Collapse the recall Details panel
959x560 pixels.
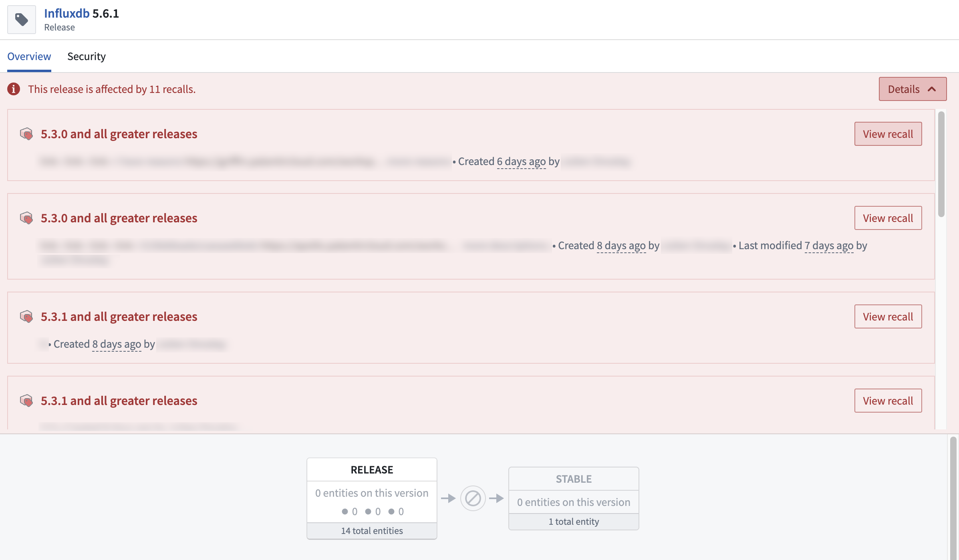913,89
